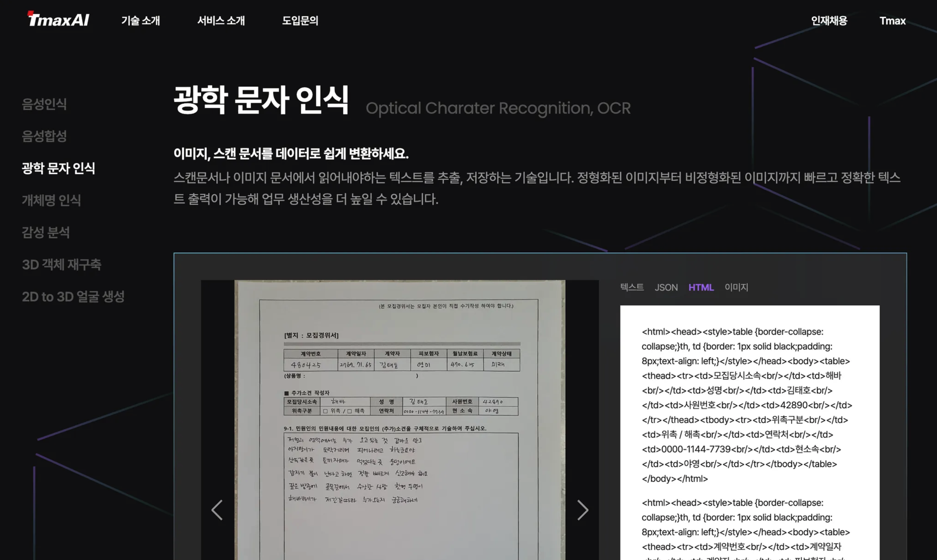937x560 pixels.
Task: Show the next sample image arrow
Action: coord(583,510)
